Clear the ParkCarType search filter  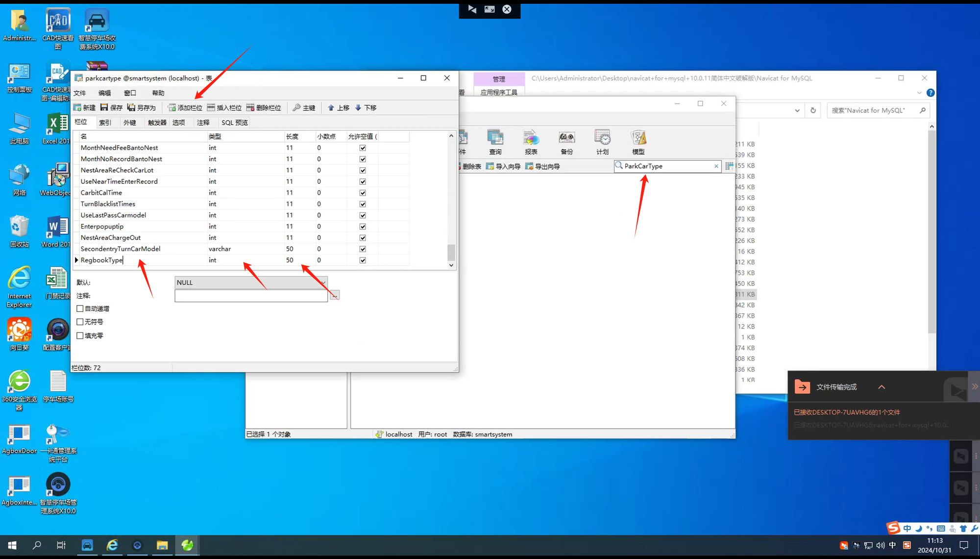click(x=716, y=166)
